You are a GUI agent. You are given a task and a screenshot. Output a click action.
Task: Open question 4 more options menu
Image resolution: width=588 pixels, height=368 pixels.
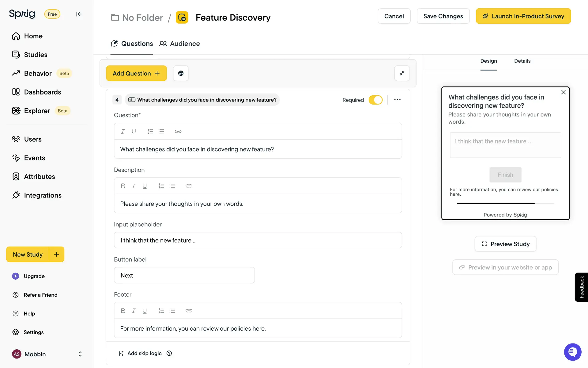(397, 100)
